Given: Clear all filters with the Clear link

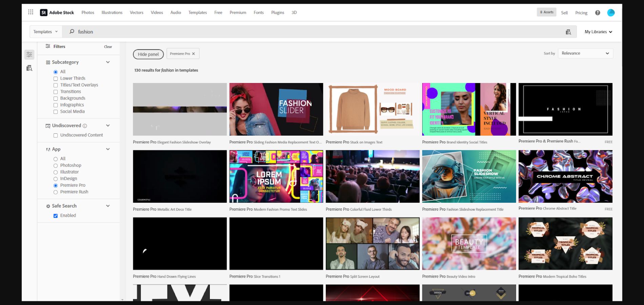Looking at the screenshot, I should 108,47.
